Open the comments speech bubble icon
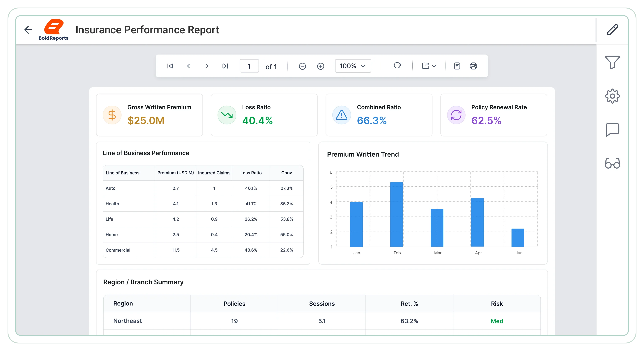This screenshot has width=644, height=351. click(x=612, y=130)
